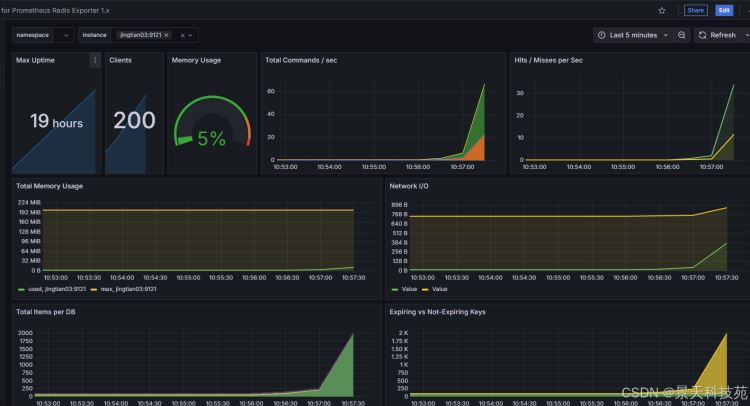
Task: Click the 19 hours uptime value
Action: tap(56, 121)
